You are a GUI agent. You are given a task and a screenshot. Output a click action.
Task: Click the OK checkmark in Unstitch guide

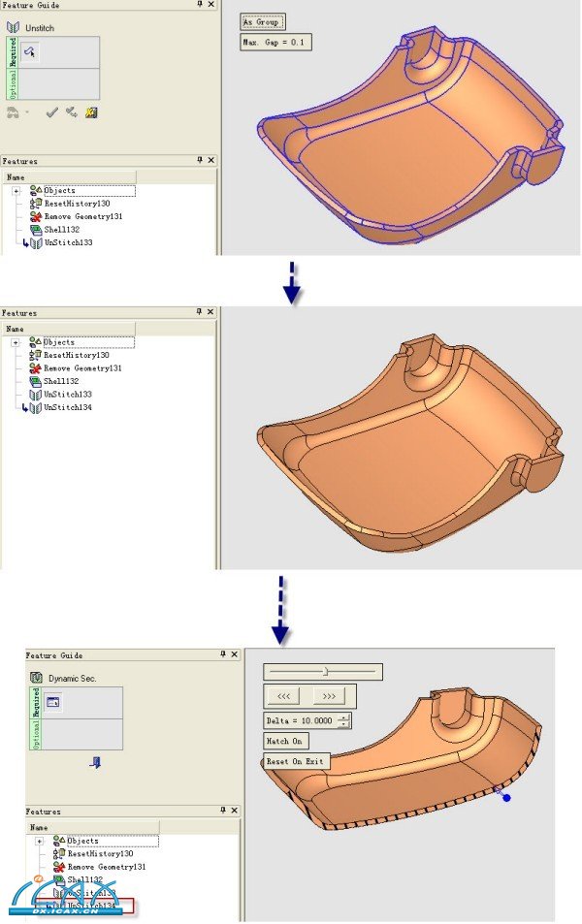(51, 112)
